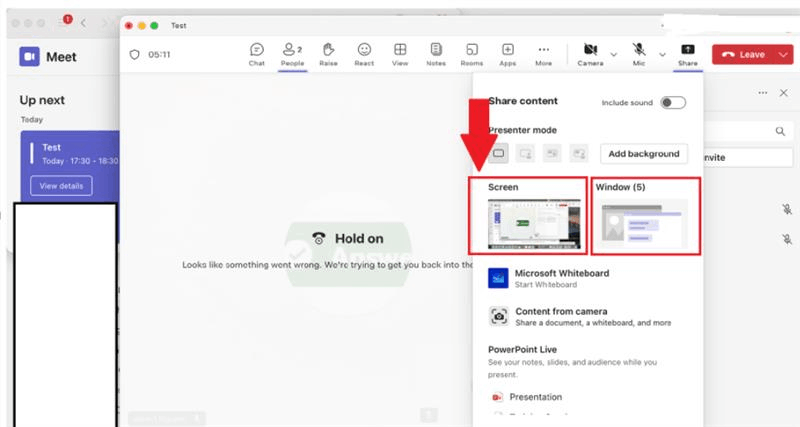Open the Chat panel
Image resolution: width=800 pixels, height=427 pixels.
pyautogui.click(x=257, y=55)
